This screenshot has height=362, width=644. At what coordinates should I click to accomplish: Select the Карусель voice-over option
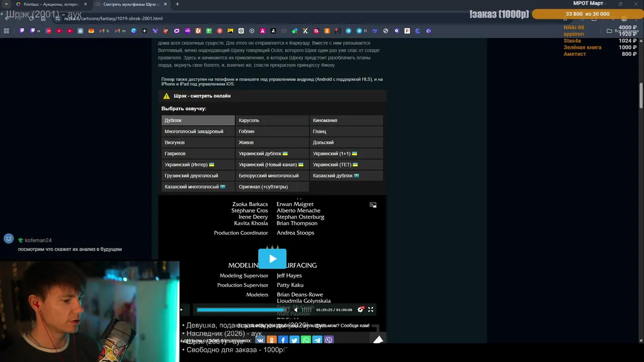pos(272,121)
